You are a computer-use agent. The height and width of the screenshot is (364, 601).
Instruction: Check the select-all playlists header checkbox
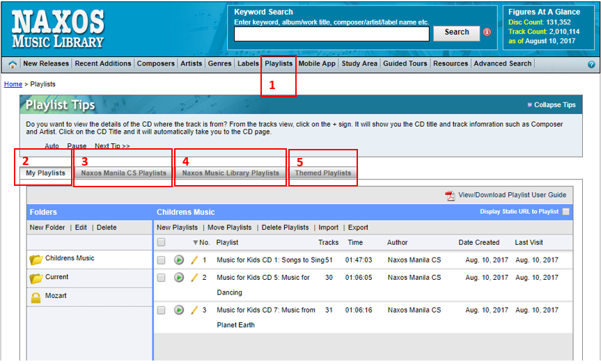(162, 243)
